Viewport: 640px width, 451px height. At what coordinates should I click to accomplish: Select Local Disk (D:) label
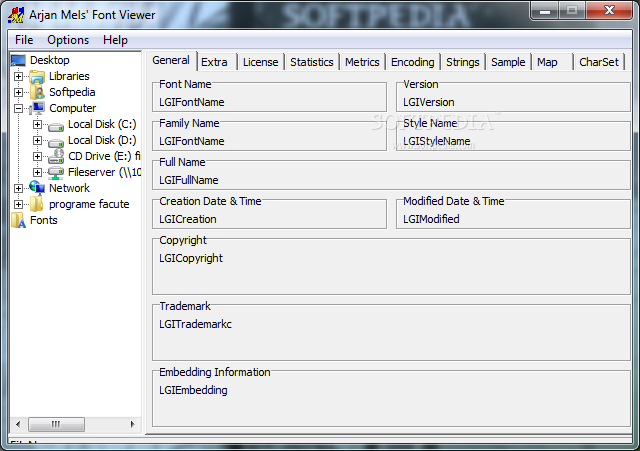[102, 140]
